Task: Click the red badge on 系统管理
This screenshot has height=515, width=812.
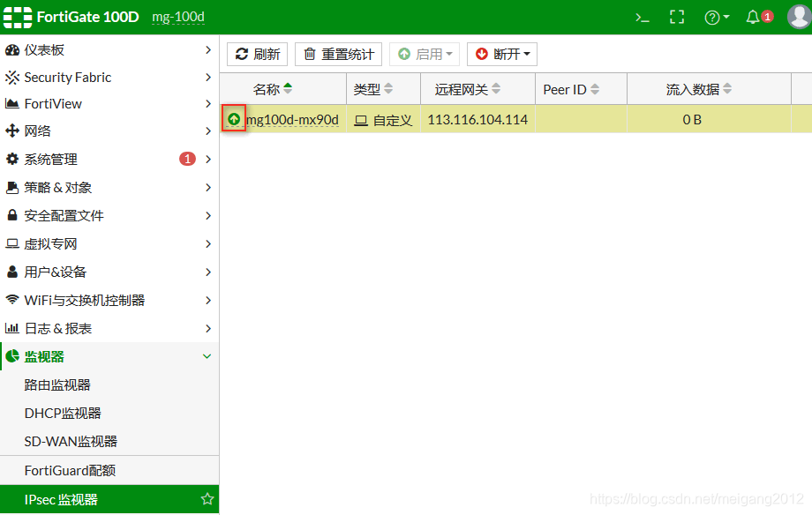Action: pos(187,159)
